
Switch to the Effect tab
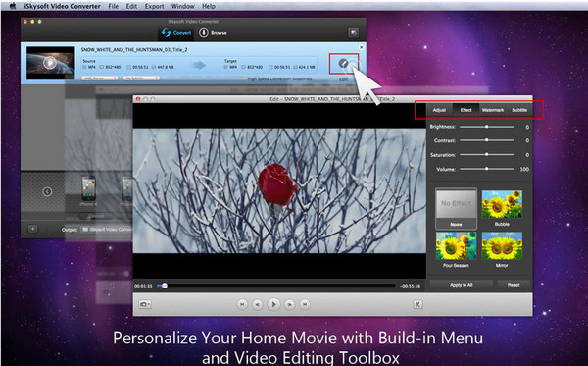tap(465, 110)
